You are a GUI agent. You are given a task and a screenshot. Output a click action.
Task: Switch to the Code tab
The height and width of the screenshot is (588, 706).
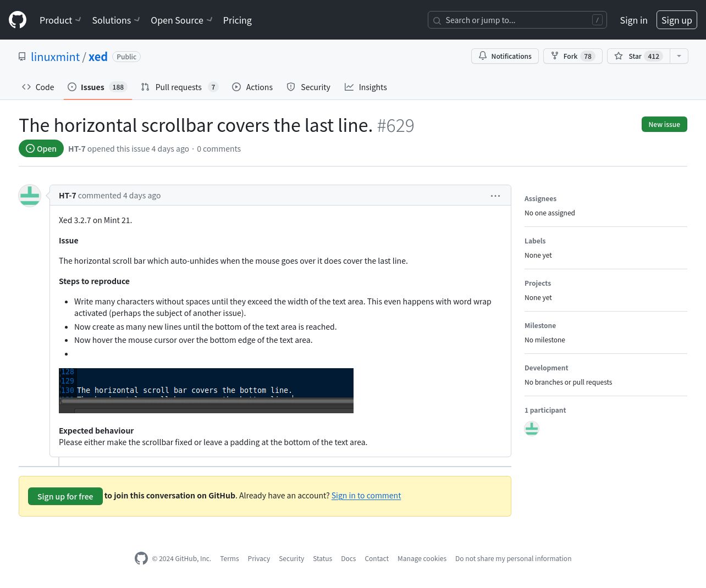(x=38, y=87)
